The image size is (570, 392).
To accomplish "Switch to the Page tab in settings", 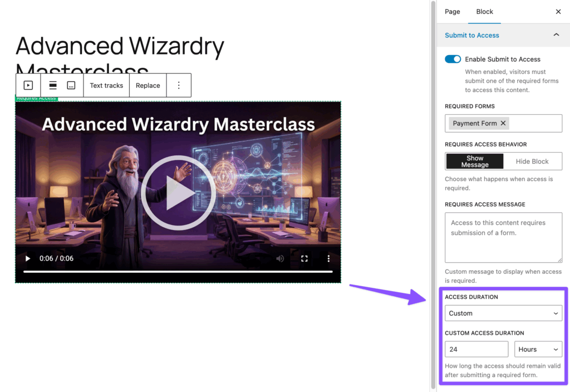I will (452, 12).
